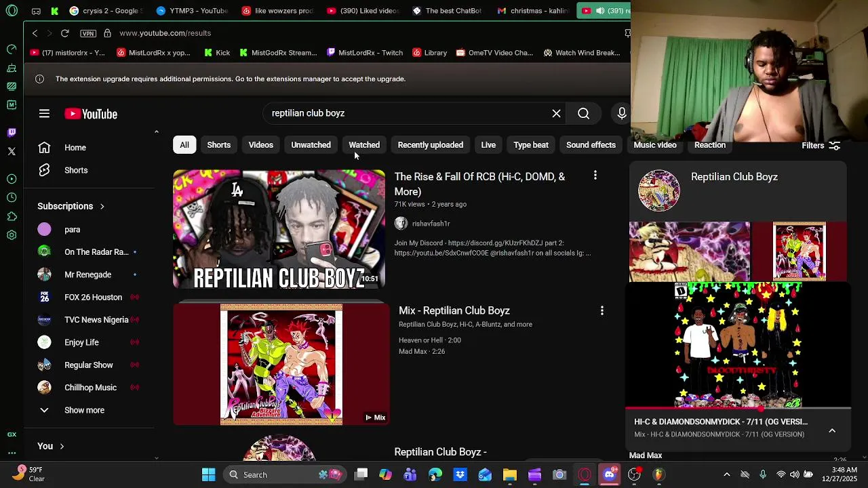
Task: Open weather widget showing 59°F Clear
Action: (x=28, y=474)
